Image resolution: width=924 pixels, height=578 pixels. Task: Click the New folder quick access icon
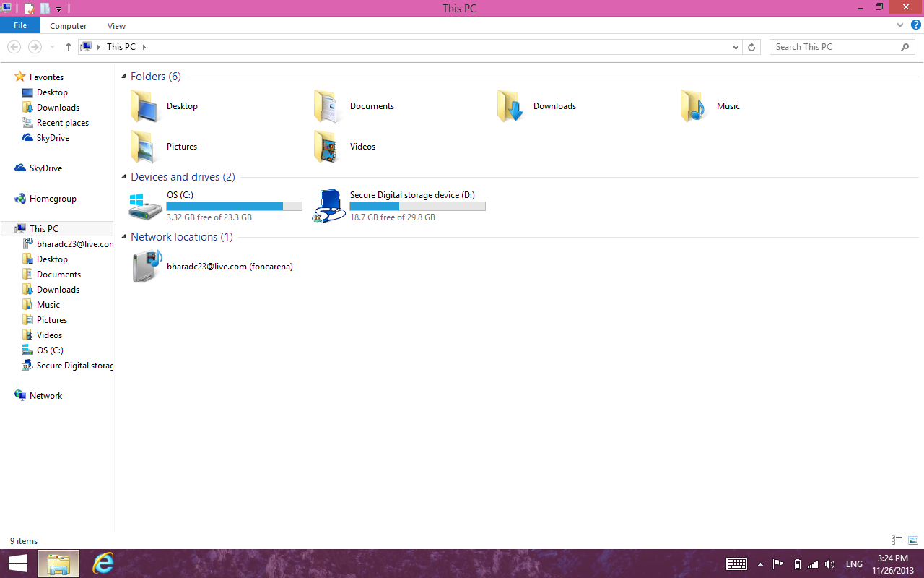click(45, 9)
